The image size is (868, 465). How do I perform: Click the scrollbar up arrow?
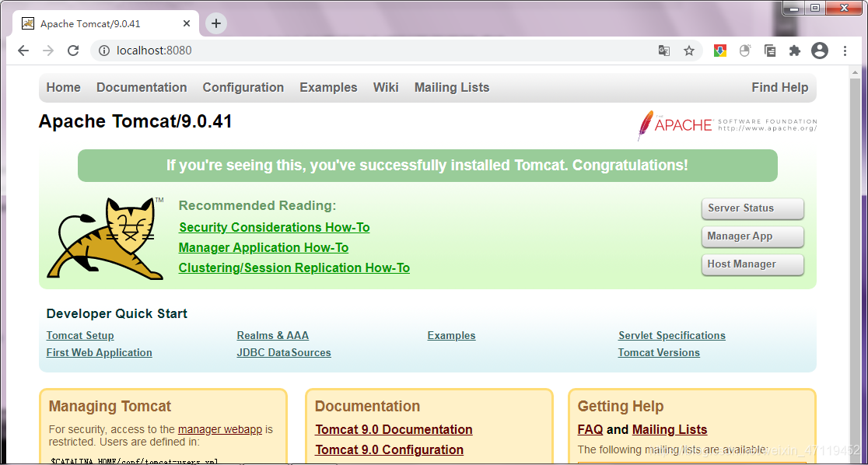point(856,71)
